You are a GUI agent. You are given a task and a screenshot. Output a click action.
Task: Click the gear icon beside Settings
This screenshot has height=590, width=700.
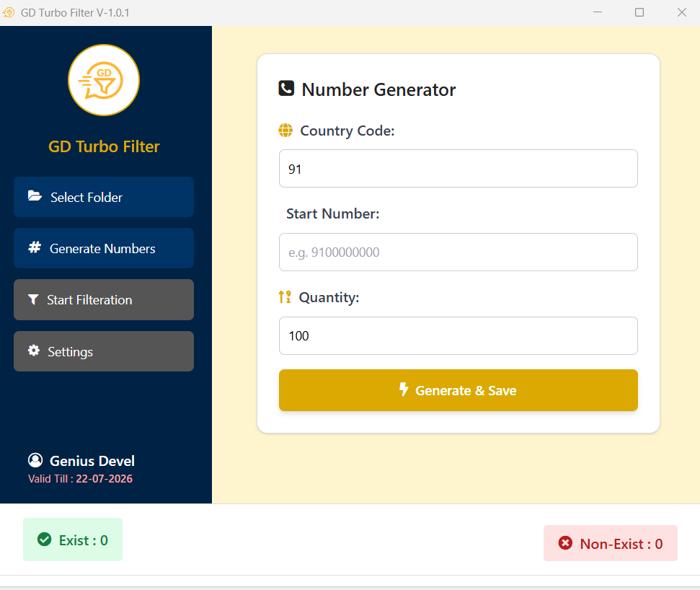(33, 351)
